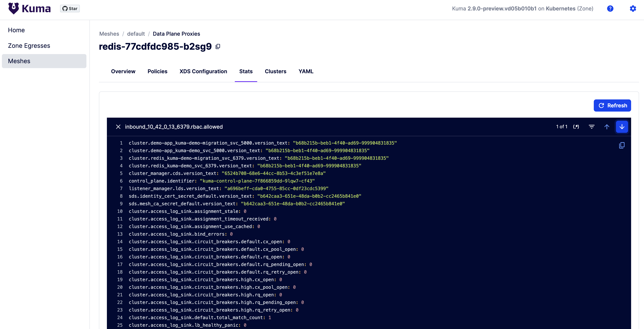Image resolution: width=644 pixels, height=329 pixels.
Task: Click inside the stats search field
Action: (x=225, y=127)
